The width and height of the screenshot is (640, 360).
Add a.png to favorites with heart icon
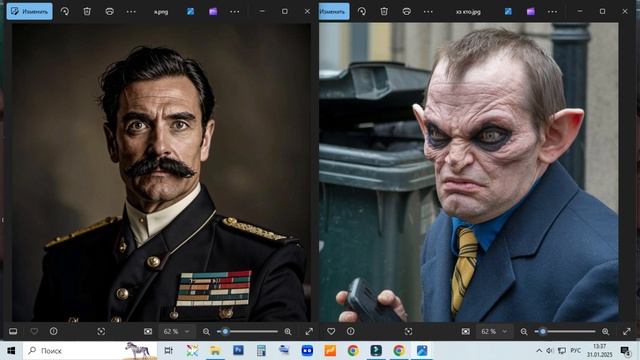pyautogui.click(x=34, y=331)
